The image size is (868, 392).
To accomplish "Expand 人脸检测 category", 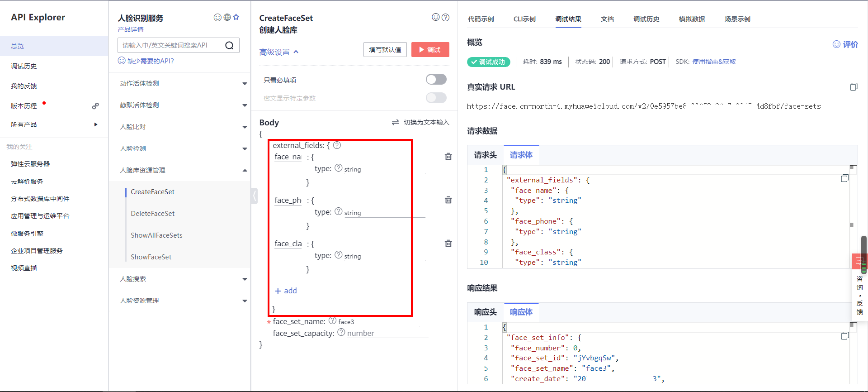I will click(245, 149).
